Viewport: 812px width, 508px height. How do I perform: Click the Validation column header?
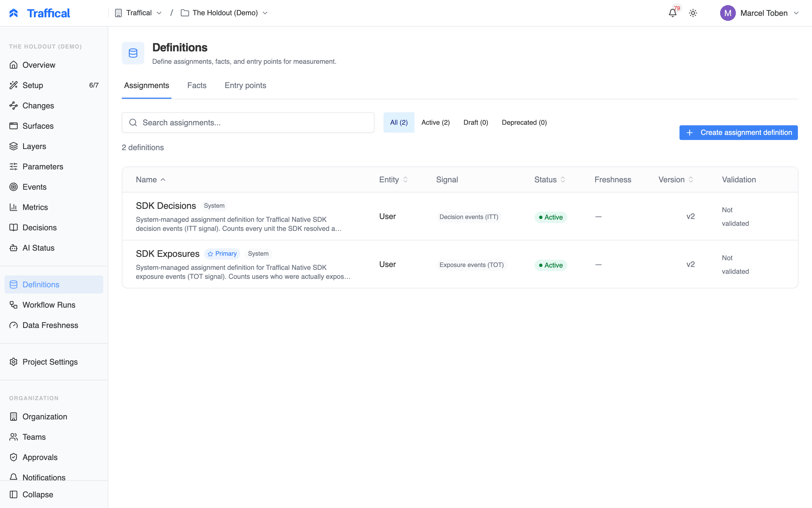coord(739,180)
